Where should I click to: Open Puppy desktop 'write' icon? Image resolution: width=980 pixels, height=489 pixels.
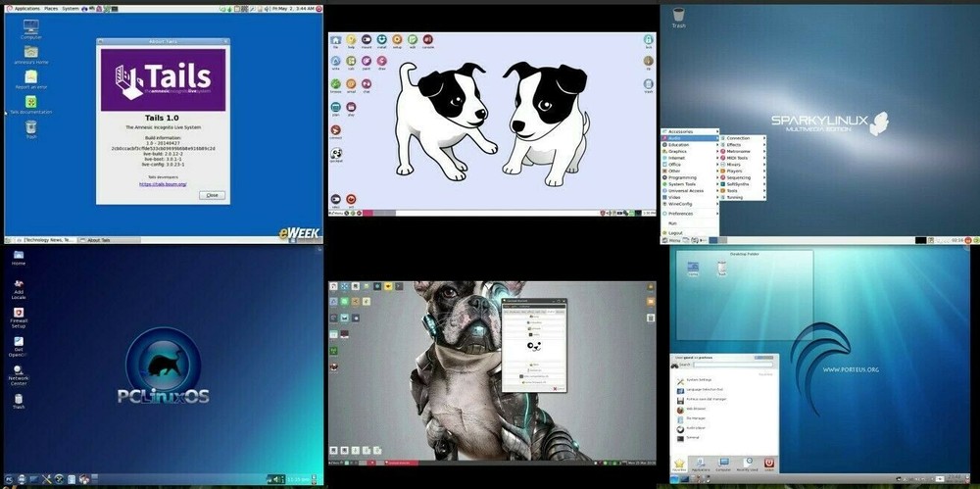335,62
